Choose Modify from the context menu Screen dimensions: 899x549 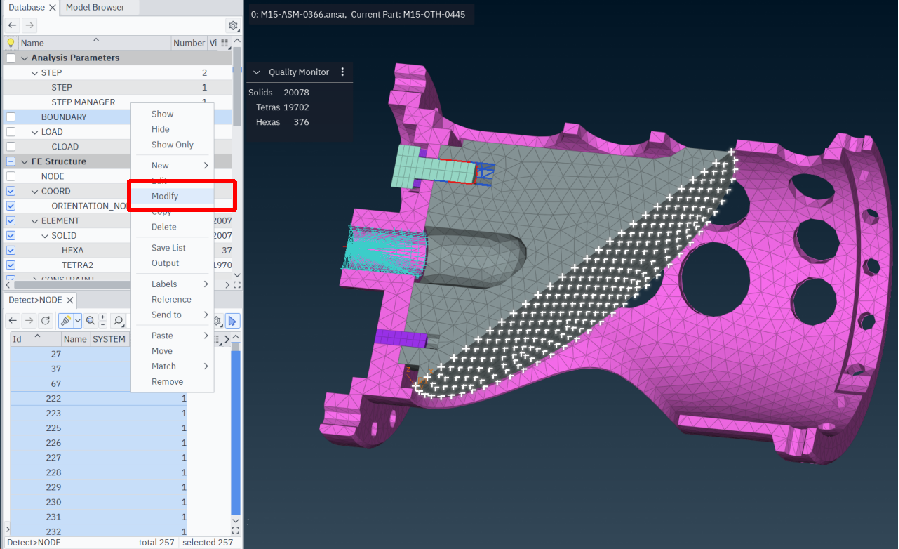click(164, 196)
